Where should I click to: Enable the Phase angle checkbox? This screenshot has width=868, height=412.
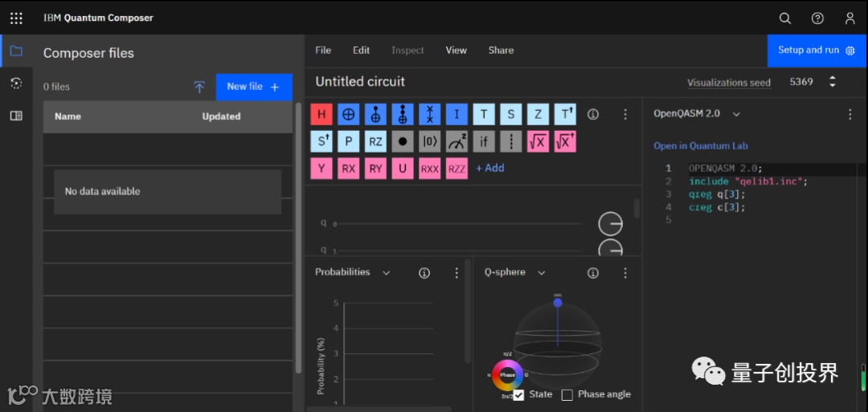coord(567,395)
